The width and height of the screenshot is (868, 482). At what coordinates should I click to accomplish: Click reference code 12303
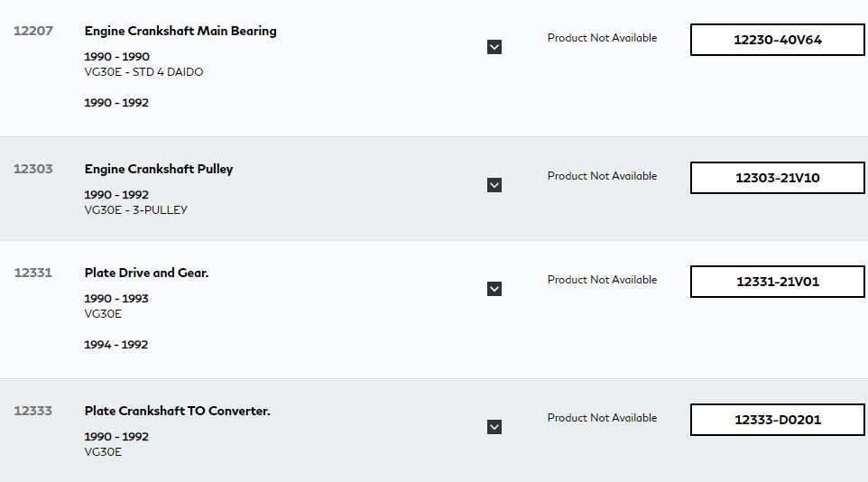(x=33, y=169)
